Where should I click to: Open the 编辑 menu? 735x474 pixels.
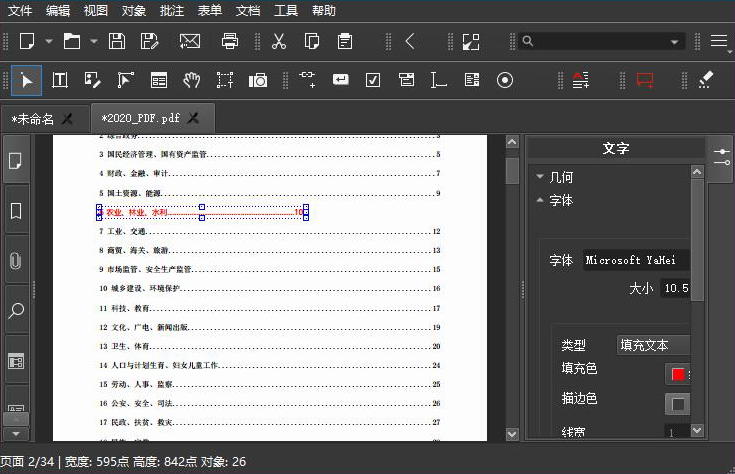58,10
